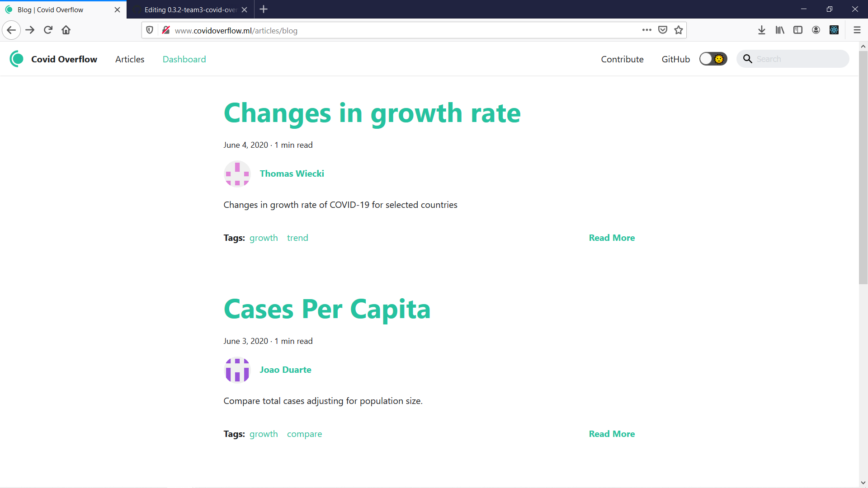Click the browser reload icon

point(48,30)
